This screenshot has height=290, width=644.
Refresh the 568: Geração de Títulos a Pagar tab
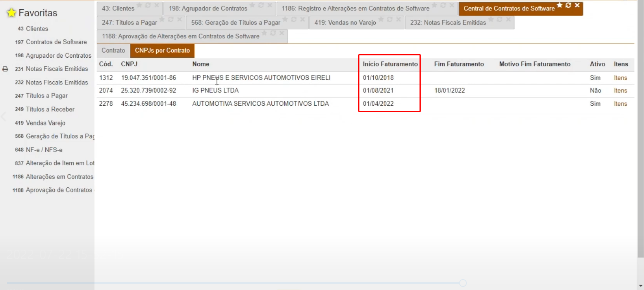pos(294,19)
